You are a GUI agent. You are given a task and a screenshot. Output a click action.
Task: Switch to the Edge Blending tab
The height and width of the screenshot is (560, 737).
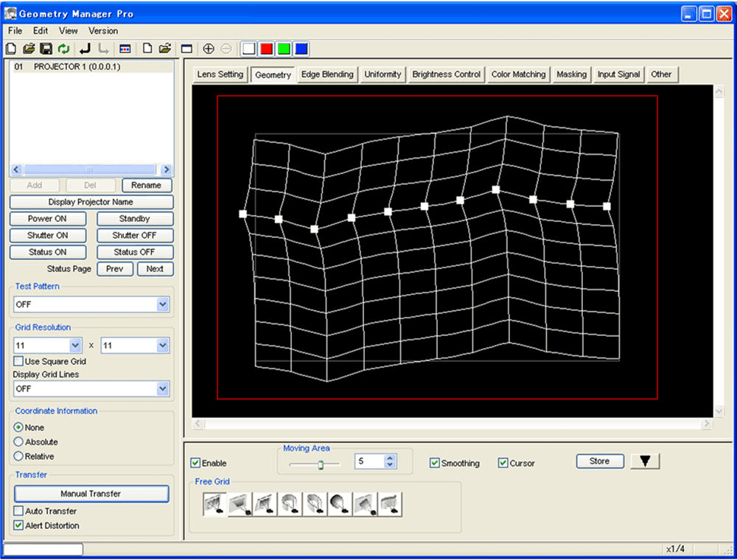(x=327, y=74)
